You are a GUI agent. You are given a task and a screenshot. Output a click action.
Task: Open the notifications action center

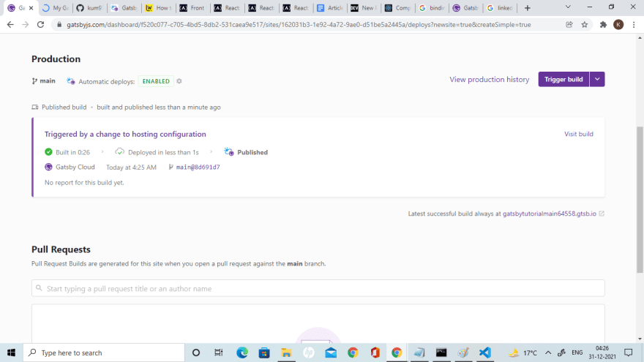[x=629, y=352]
